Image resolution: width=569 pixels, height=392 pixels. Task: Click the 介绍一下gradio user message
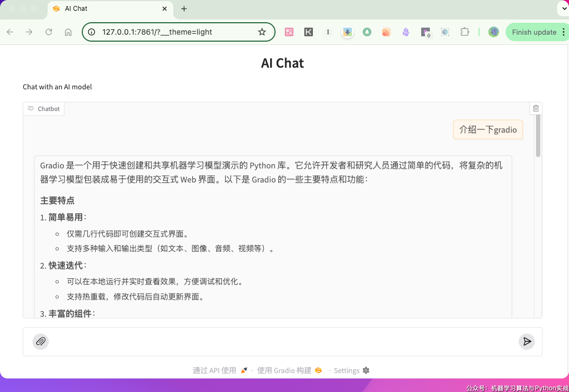(x=488, y=129)
